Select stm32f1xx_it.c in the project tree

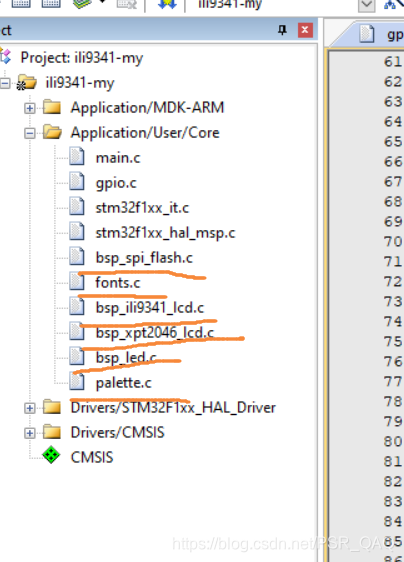[x=142, y=208]
